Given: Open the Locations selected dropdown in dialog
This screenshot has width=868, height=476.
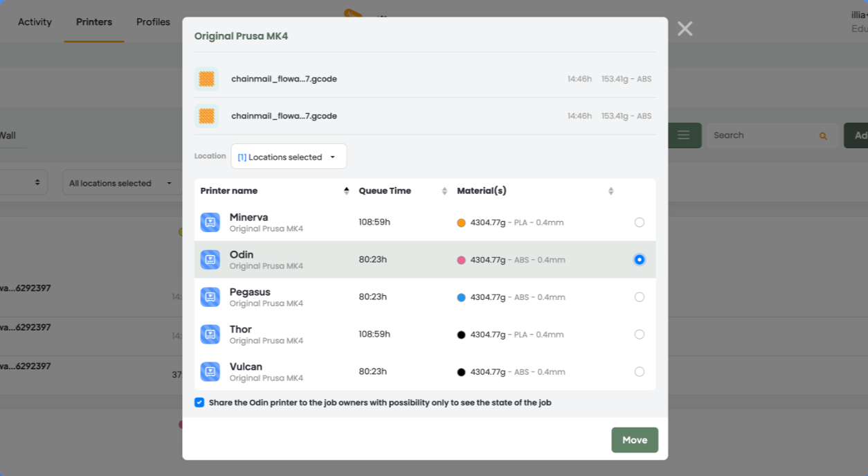Looking at the screenshot, I should point(289,157).
